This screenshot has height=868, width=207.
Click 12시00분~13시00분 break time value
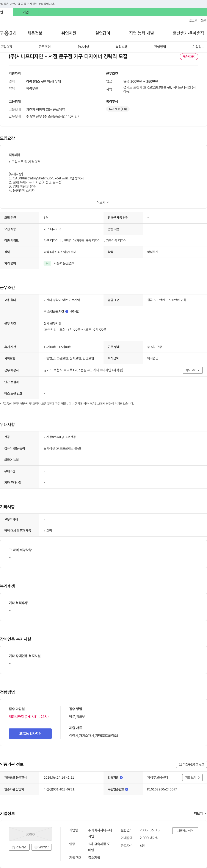[x=57, y=347]
